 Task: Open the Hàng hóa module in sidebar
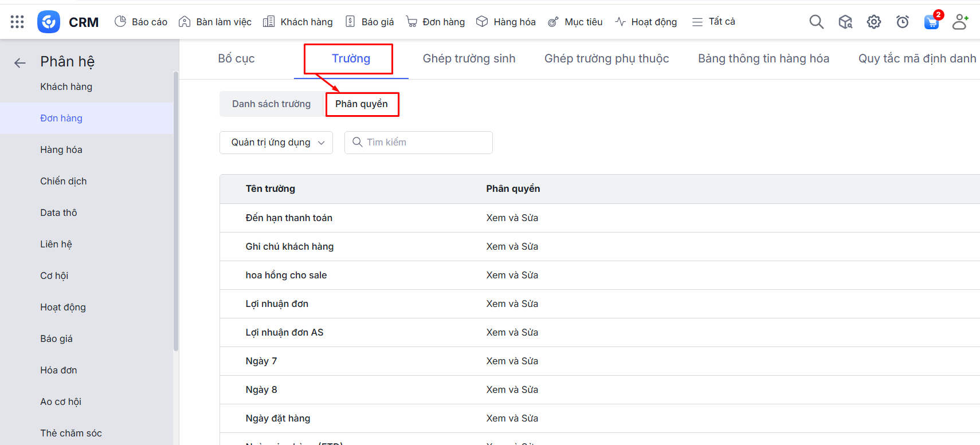click(x=61, y=150)
